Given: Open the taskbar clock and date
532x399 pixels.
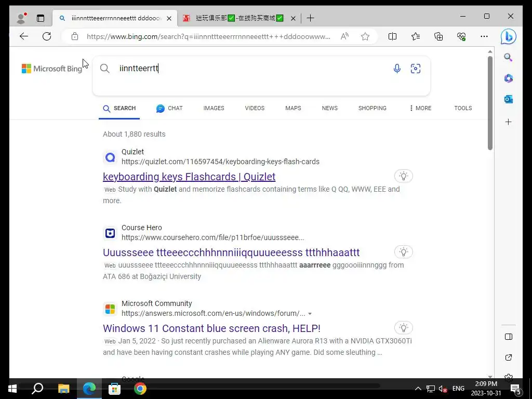Looking at the screenshot, I should (x=486, y=389).
